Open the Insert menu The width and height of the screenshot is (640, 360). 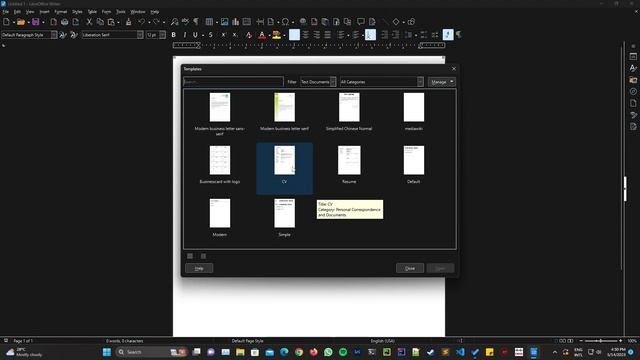pos(44,12)
